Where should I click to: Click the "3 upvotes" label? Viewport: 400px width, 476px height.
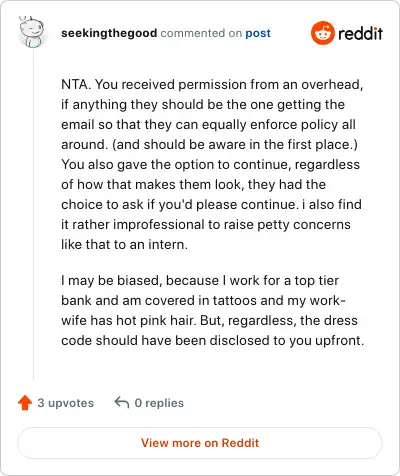[x=65, y=403]
